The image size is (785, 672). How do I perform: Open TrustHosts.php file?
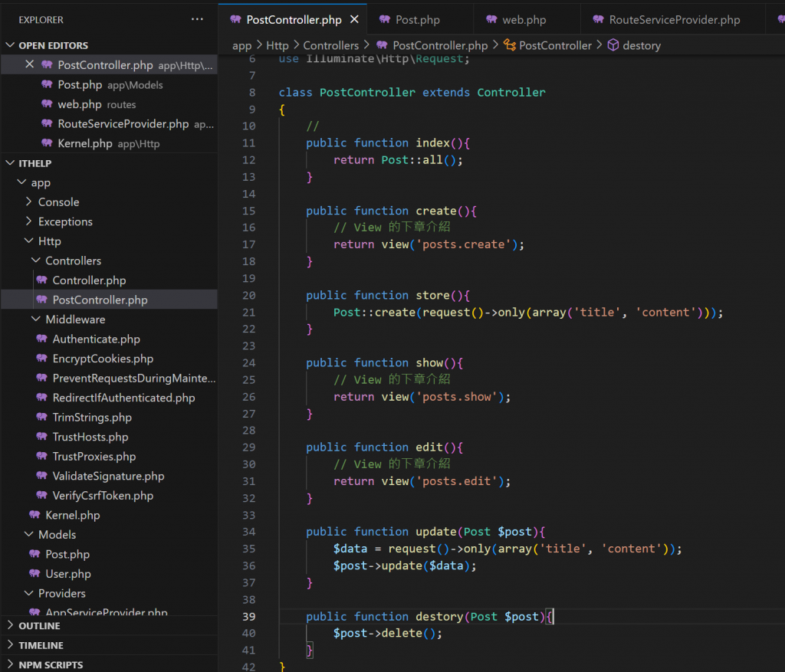point(109,436)
